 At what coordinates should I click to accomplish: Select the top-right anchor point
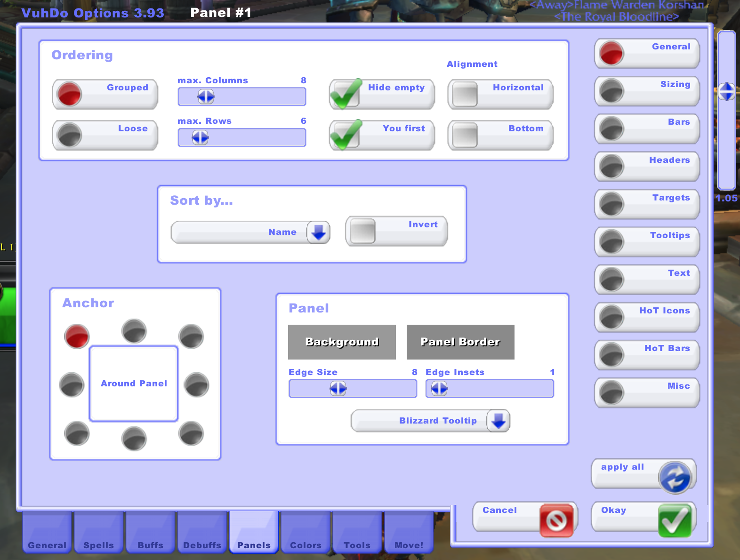click(191, 336)
